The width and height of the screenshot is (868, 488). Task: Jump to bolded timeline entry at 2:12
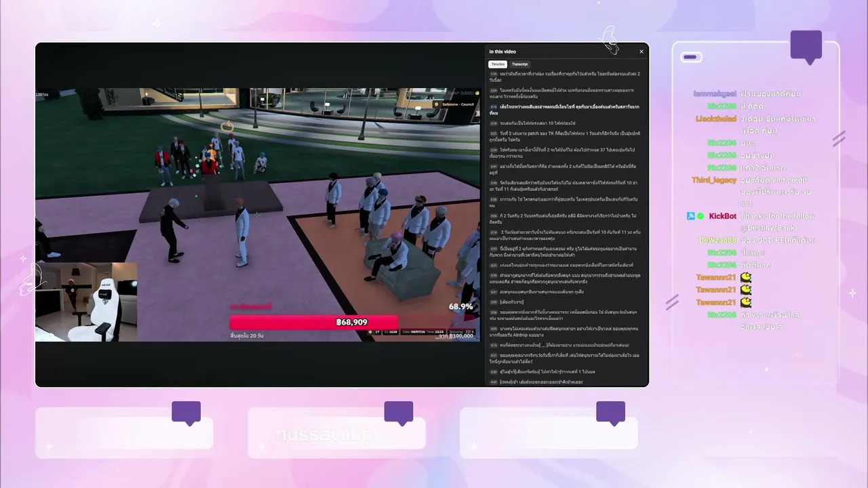click(565, 110)
